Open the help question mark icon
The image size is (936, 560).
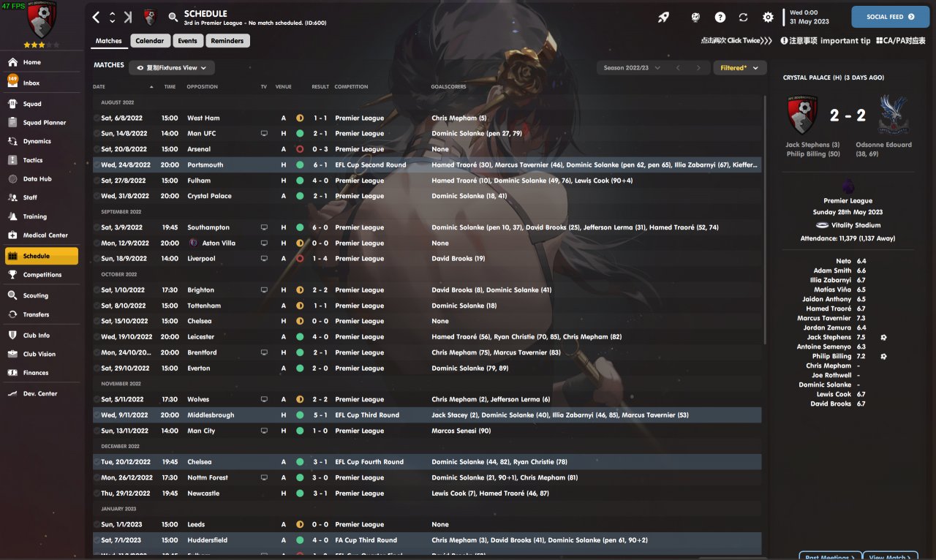[720, 17]
